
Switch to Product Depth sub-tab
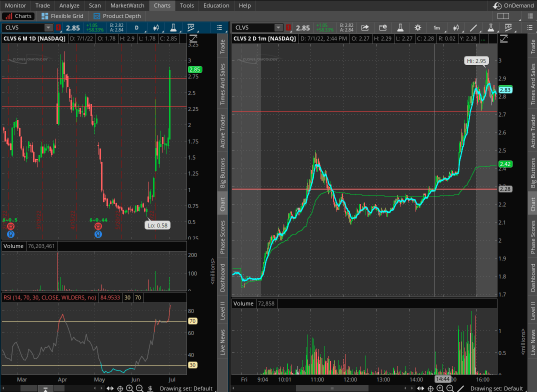click(x=117, y=16)
